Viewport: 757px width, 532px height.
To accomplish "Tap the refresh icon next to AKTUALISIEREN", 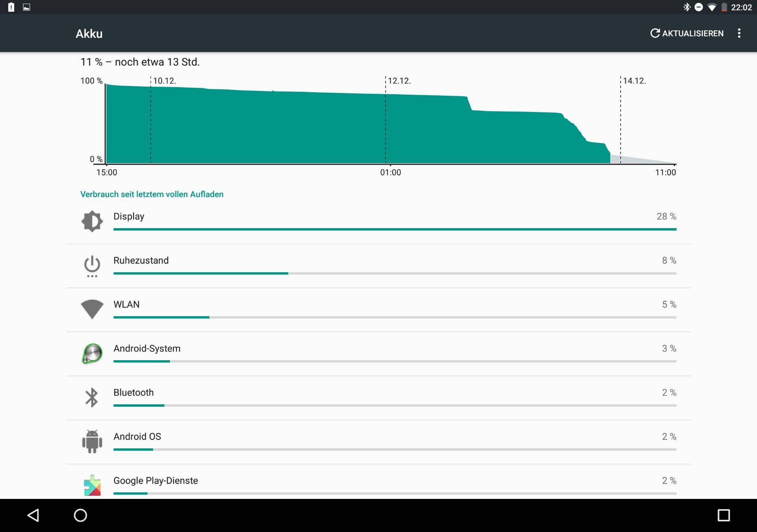I will coord(654,33).
